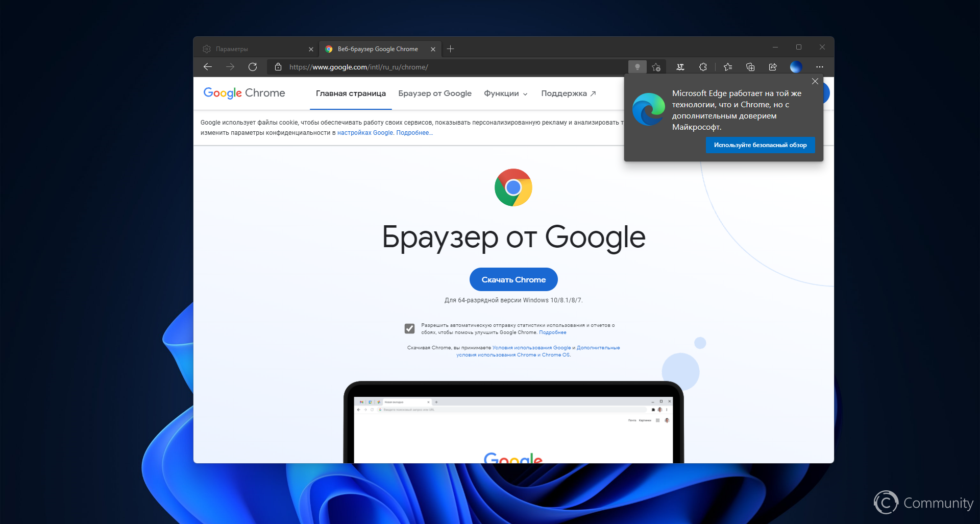Click the lightbulb tip icon in address bar
This screenshot has height=524, width=980.
pos(637,67)
